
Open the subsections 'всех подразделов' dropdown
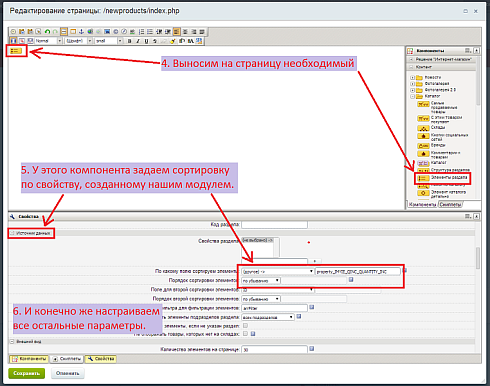pos(268,317)
